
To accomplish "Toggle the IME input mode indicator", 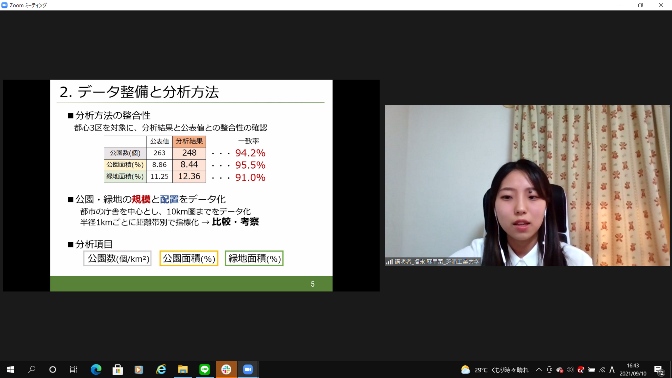I will pos(612,369).
